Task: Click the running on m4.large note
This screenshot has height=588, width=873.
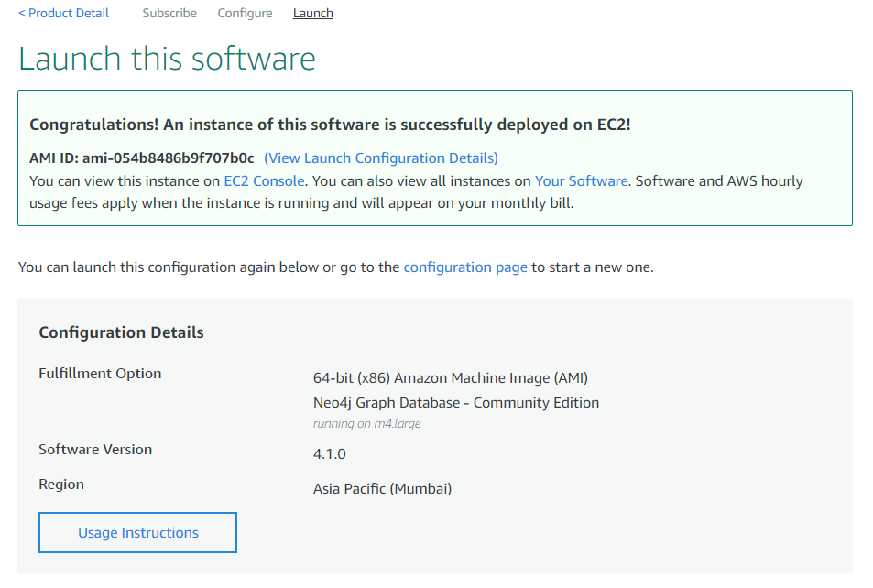Action: click(366, 424)
